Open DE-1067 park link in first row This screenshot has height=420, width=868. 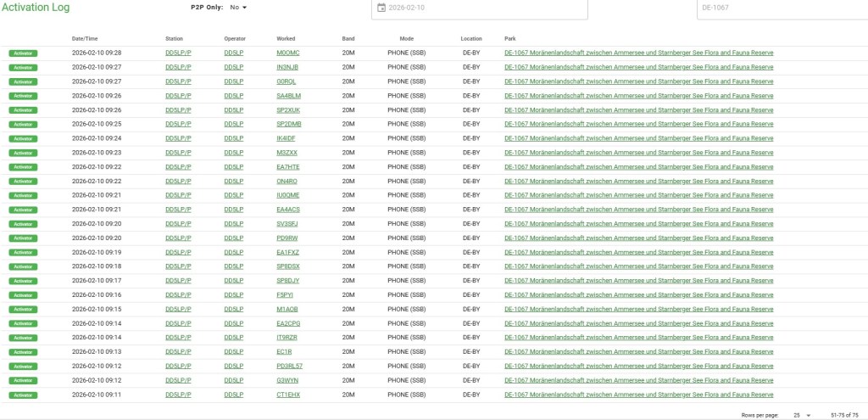(x=638, y=53)
